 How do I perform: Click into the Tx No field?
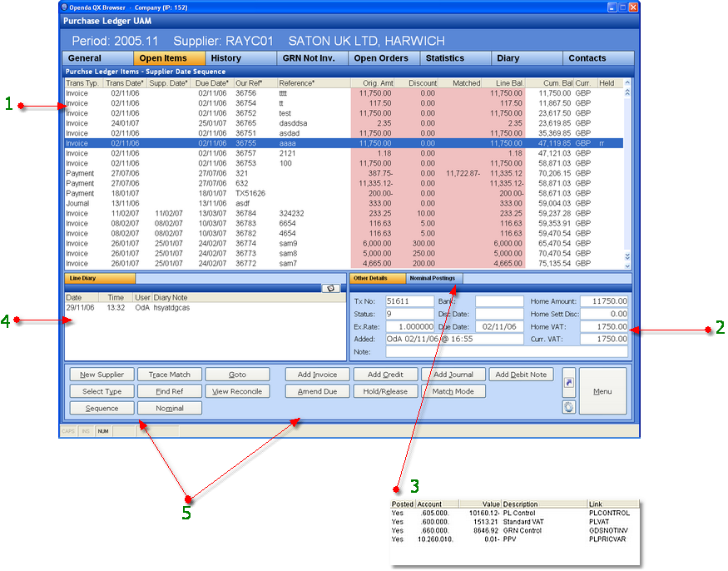(409, 301)
